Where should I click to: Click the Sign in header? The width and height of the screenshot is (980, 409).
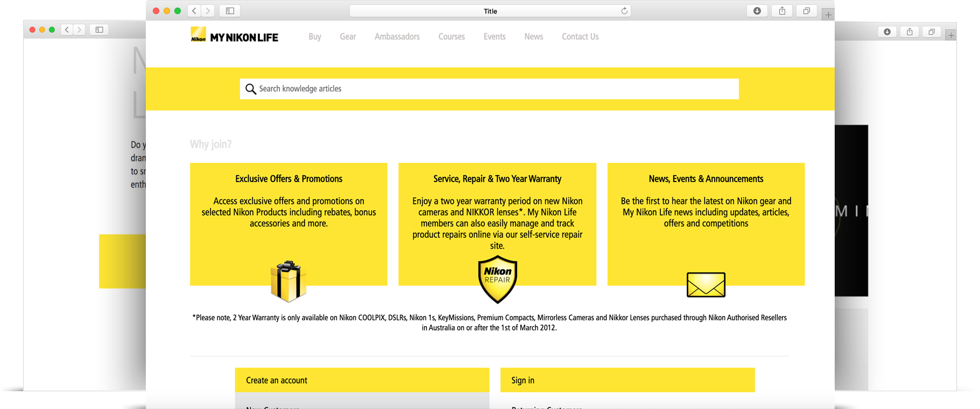pyautogui.click(x=628, y=380)
